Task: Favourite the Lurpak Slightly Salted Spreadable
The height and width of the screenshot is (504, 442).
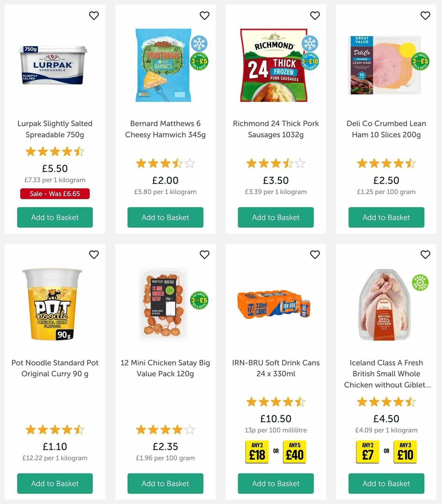Action: tap(94, 16)
